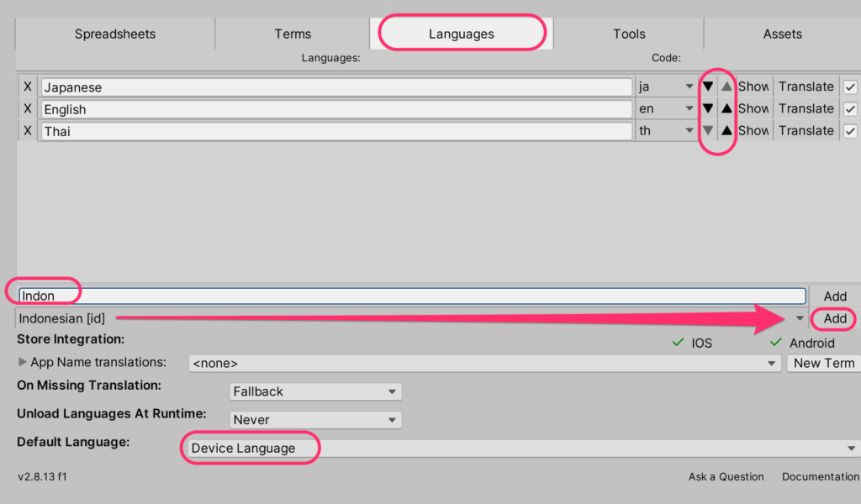Image resolution: width=861 pixels, height=504 pixels.
Task: Open the Spreadsheets tab
Action: tap(115, 34)
